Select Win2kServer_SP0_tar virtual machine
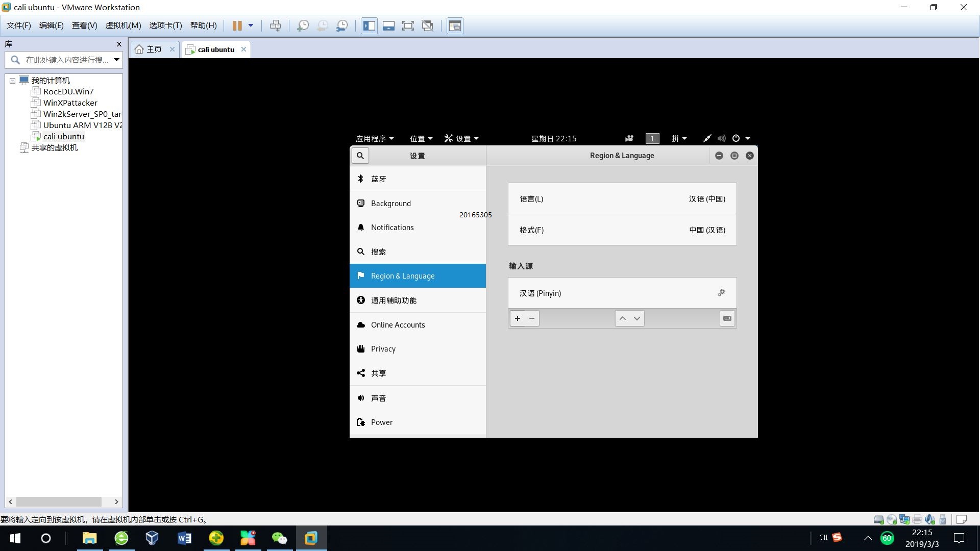 point(82,114)
